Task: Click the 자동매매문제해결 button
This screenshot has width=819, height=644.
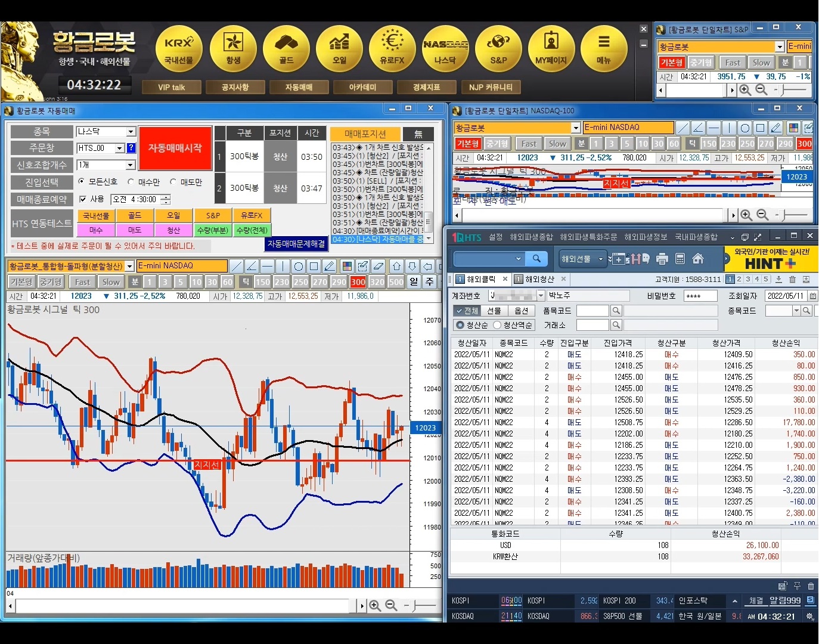Action: tap(296, 244)
